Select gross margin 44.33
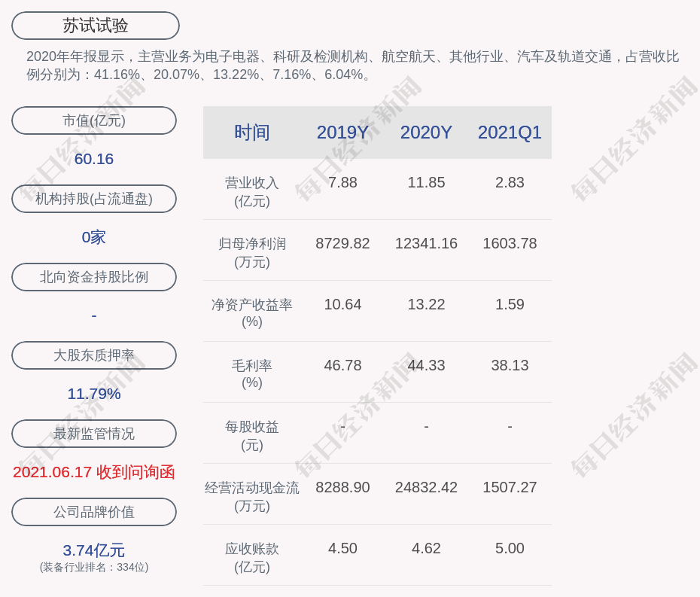The height and width of the screenshot is (597, 700). (x=426, y=365)
